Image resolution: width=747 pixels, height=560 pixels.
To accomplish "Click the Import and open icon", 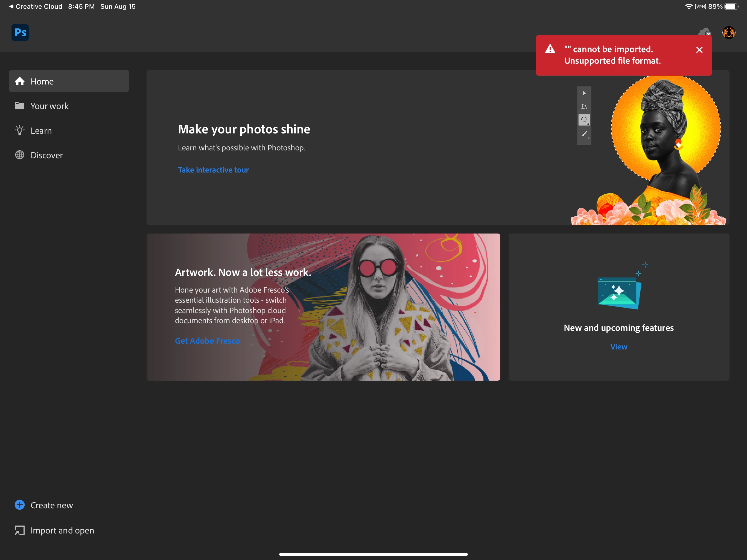I will point(20,530).
